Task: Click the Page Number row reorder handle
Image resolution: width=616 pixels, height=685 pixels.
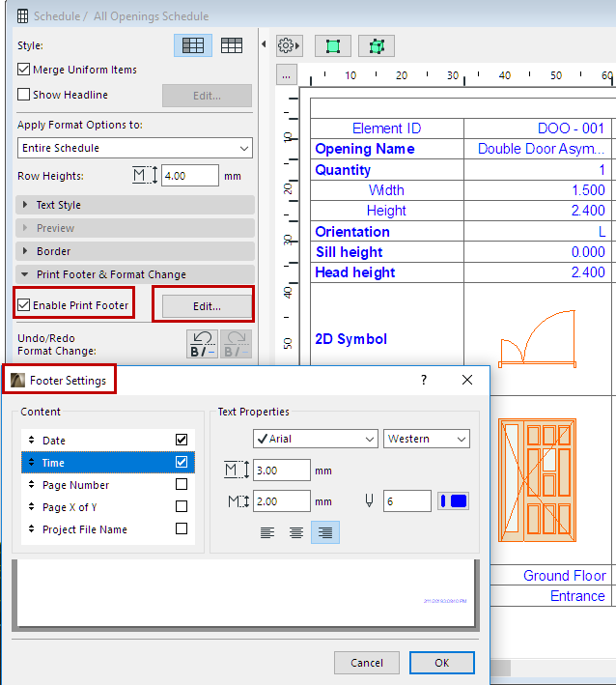Action: [32, 484]
